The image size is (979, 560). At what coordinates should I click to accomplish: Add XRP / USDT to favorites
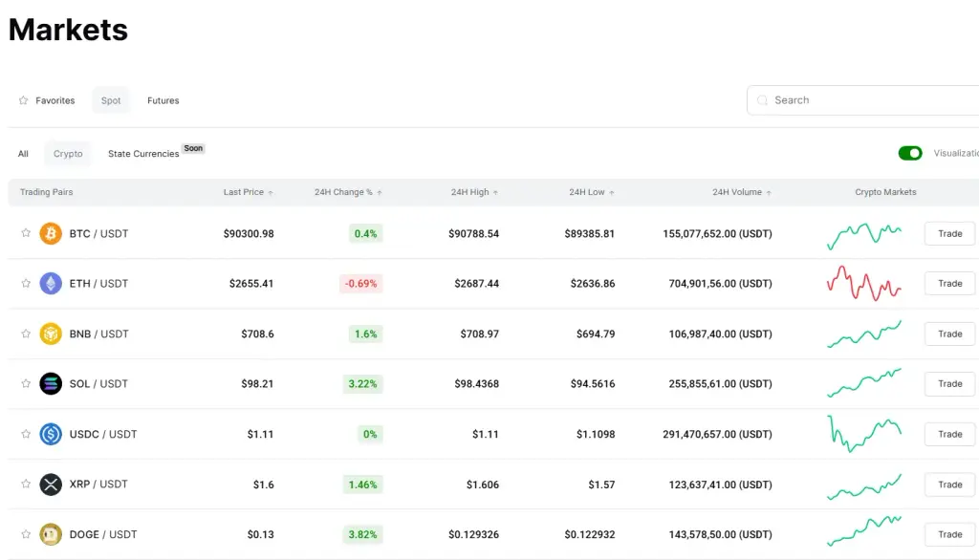coord(26,484)
